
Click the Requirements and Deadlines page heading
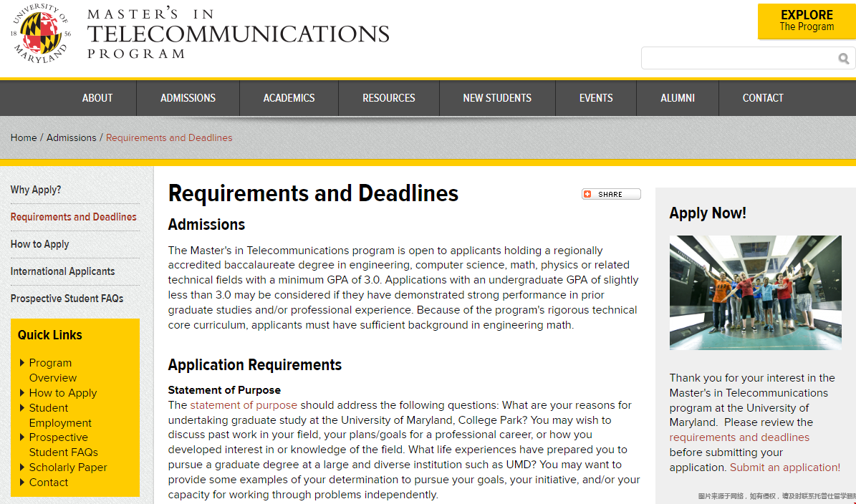(x=313, y=193)
